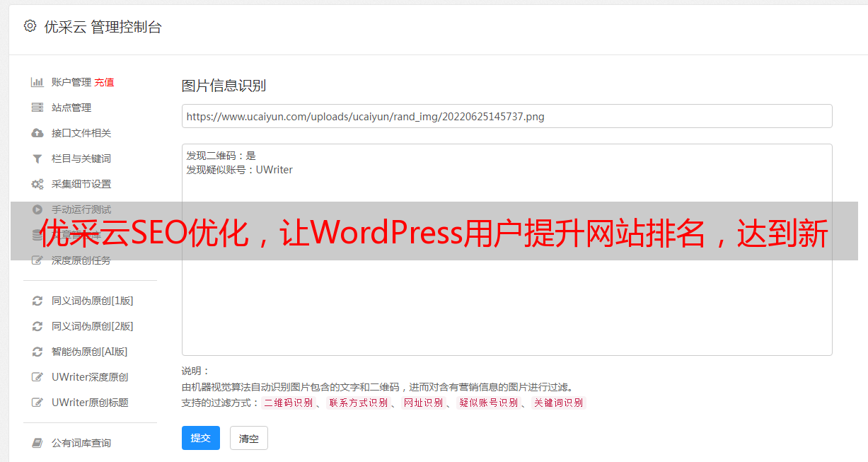868x462 pixels.
Task: Select 同义词伪原创[1版] in sidebar
Action: pos(93,301)
